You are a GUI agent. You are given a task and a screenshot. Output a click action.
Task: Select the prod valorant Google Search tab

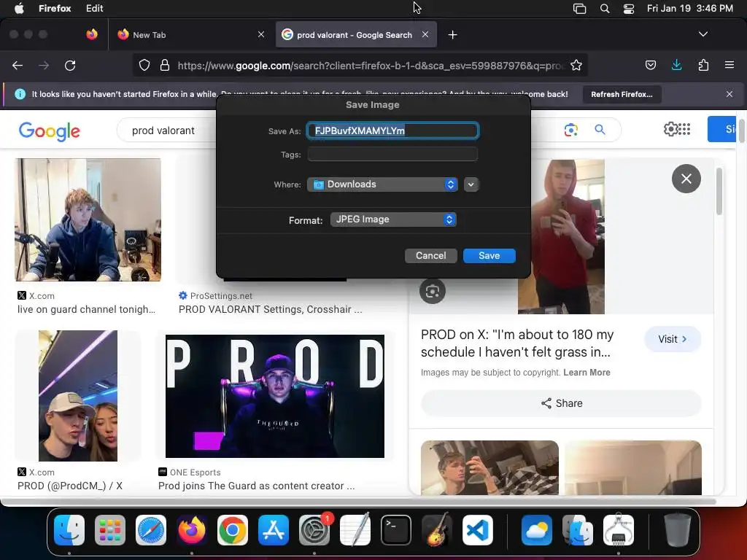coord(356,35)
